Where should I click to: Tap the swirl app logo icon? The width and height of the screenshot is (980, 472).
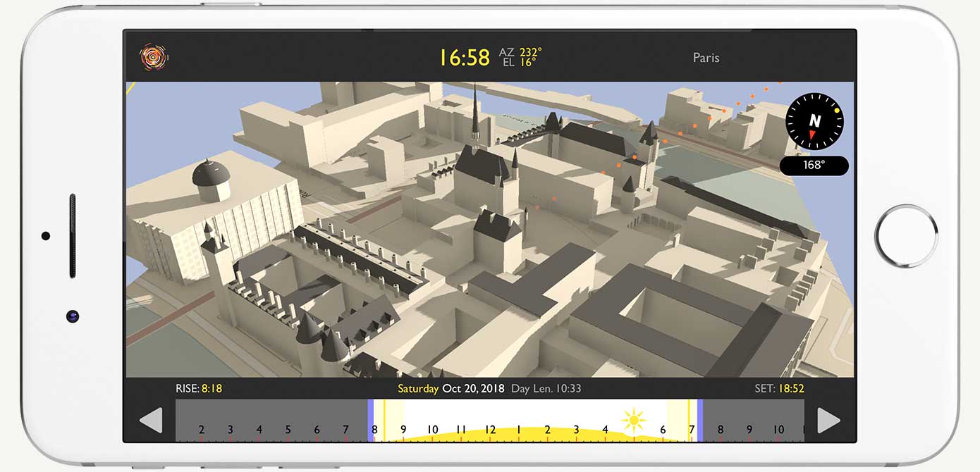click(153, 57)
